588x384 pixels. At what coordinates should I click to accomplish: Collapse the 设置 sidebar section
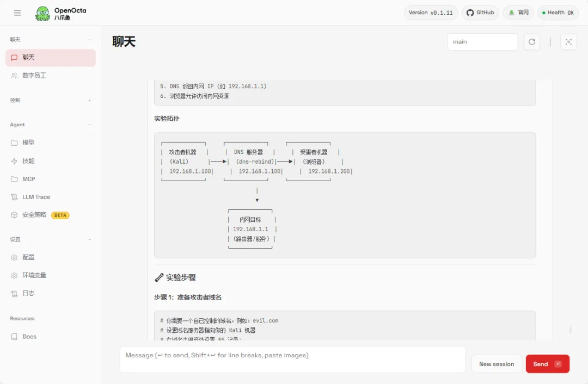click(x=90, y=239)
